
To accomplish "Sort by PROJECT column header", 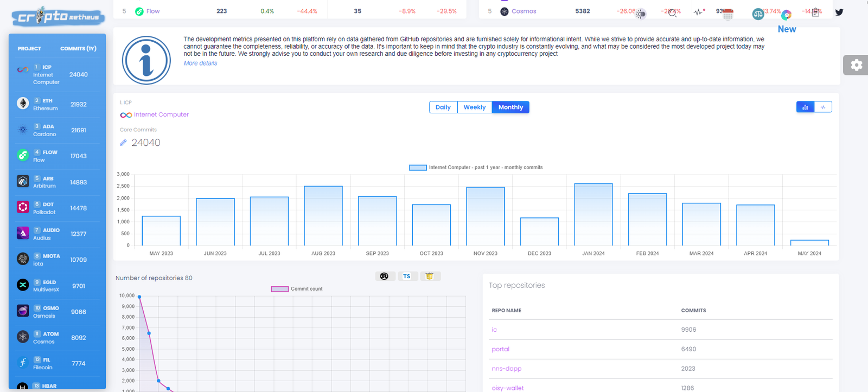I will tap(29, 49).
